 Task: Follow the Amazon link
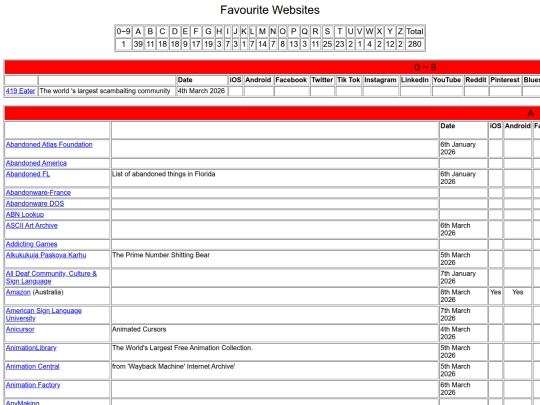[18, 293]
